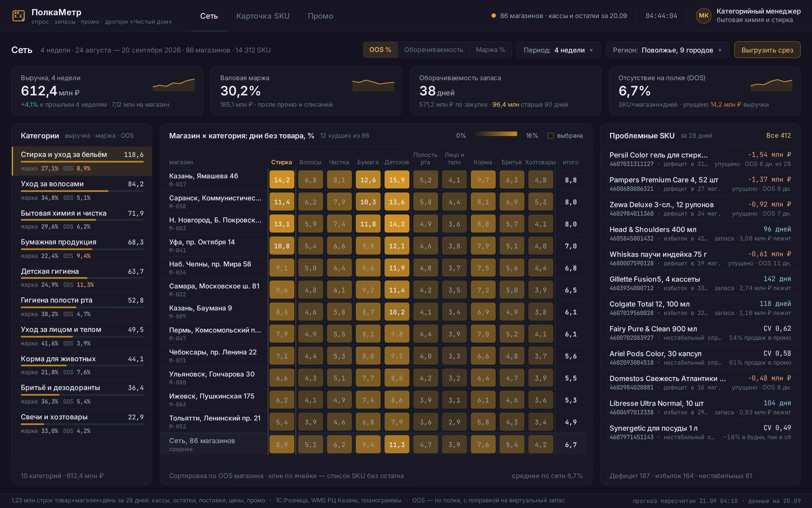This screenshot has height=508, width=812.
Task: Click the Категорийный менеджер profile label
Action: 758,11
